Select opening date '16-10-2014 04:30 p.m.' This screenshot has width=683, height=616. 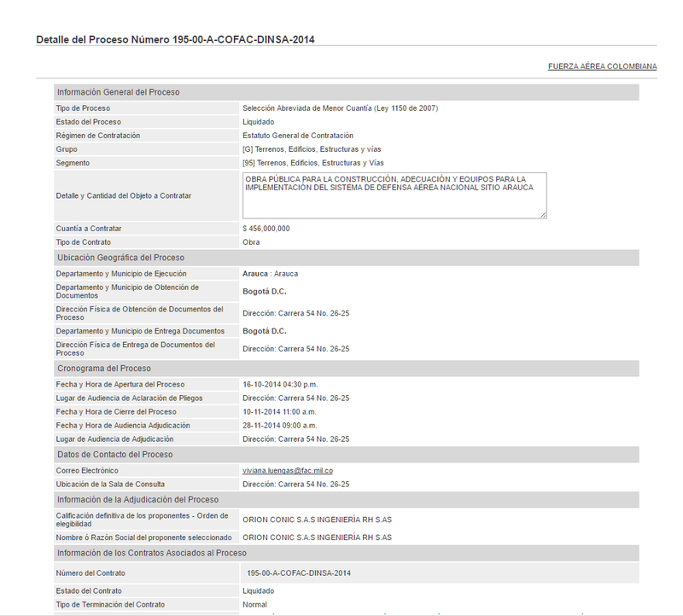(x=280, y=385)
